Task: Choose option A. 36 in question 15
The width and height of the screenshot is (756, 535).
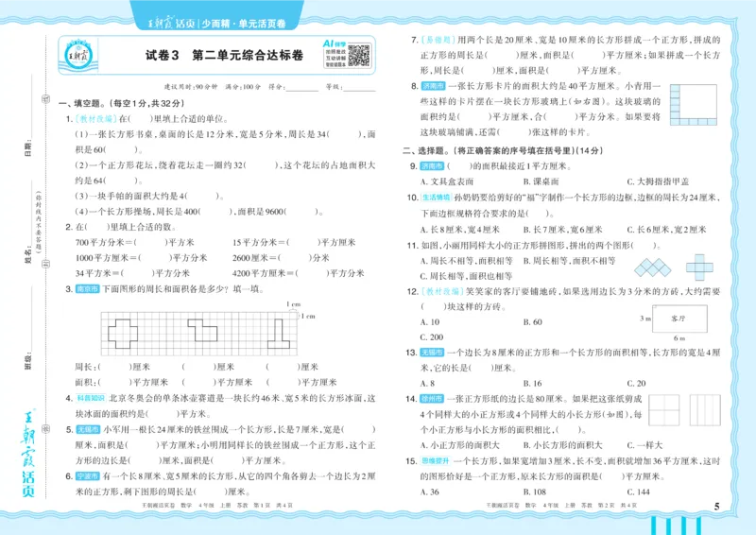Action: tap(430, 492)
